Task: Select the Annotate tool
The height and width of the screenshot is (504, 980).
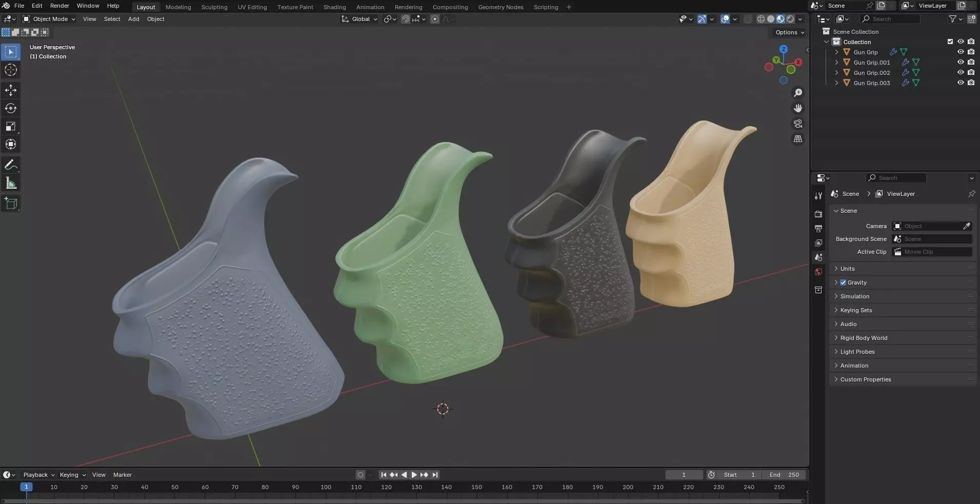Action: (x=11, y=165)
